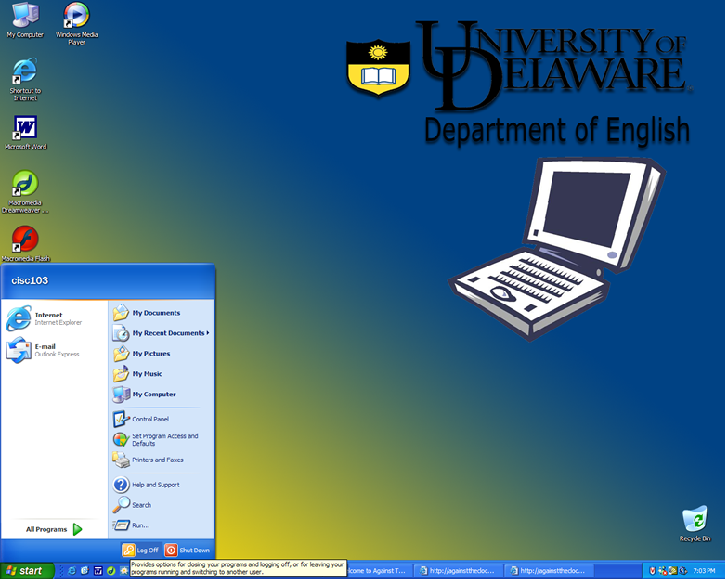This screenshot has width=728, height=583.
Task: Click the tray icon with red X badge
Action: [663, 571]
